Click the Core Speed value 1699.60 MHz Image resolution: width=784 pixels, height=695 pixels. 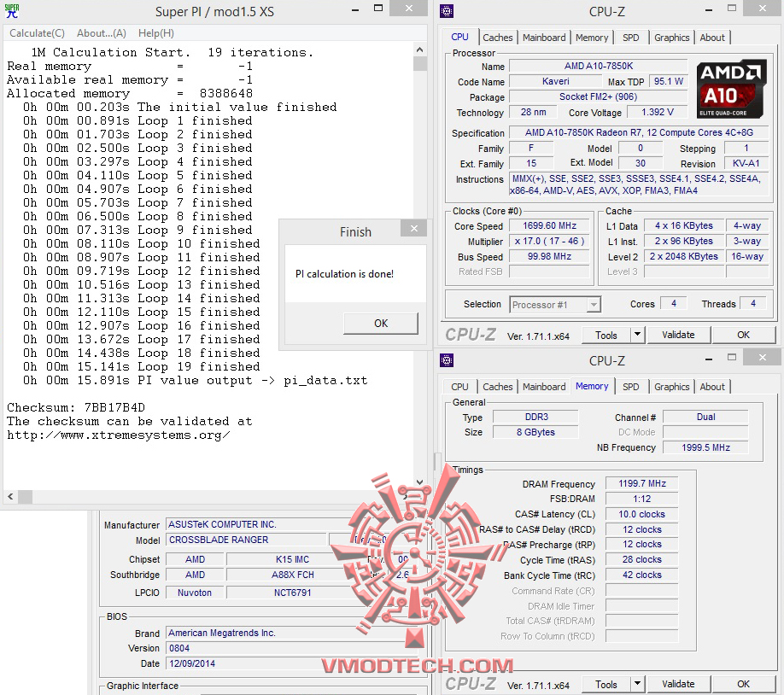[x=549, y=225]
